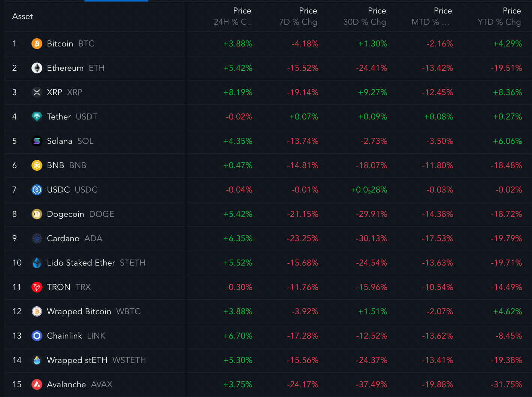Click Dogecoin's -29.91% 30D change
Viewport: 532px width, 397px height.
point(372,214)
